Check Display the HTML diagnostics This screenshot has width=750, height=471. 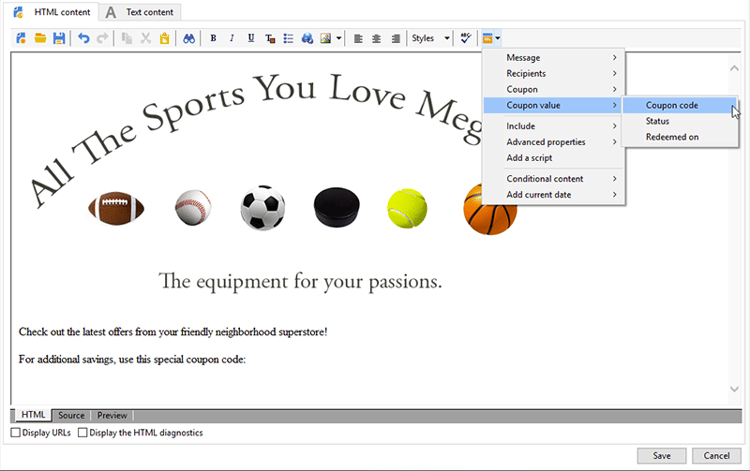[x=83, y=433]
